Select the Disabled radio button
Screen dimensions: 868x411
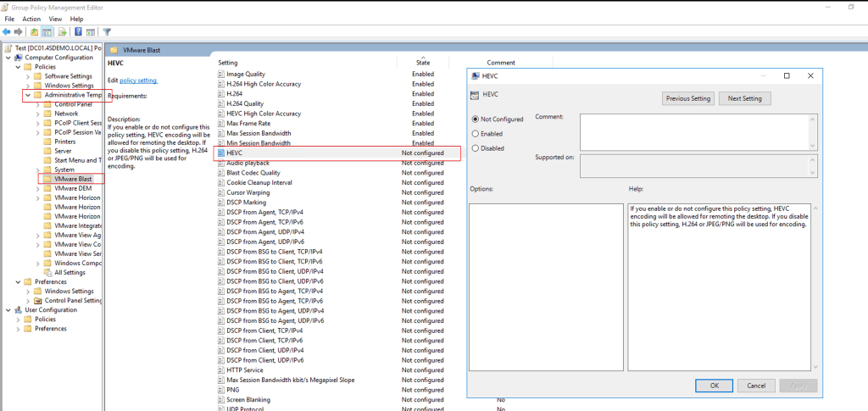pyautogui.click(x=476, y=148)
